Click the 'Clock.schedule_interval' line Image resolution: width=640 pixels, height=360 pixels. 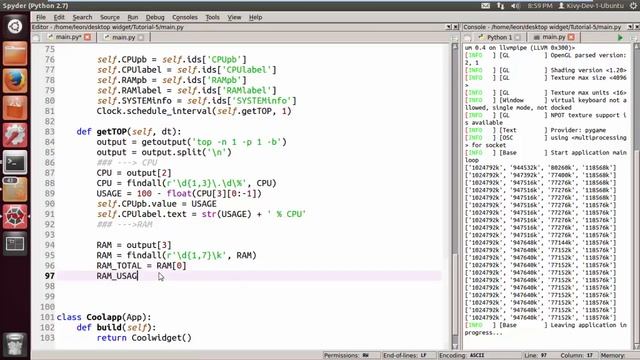[x=194, y=111]
